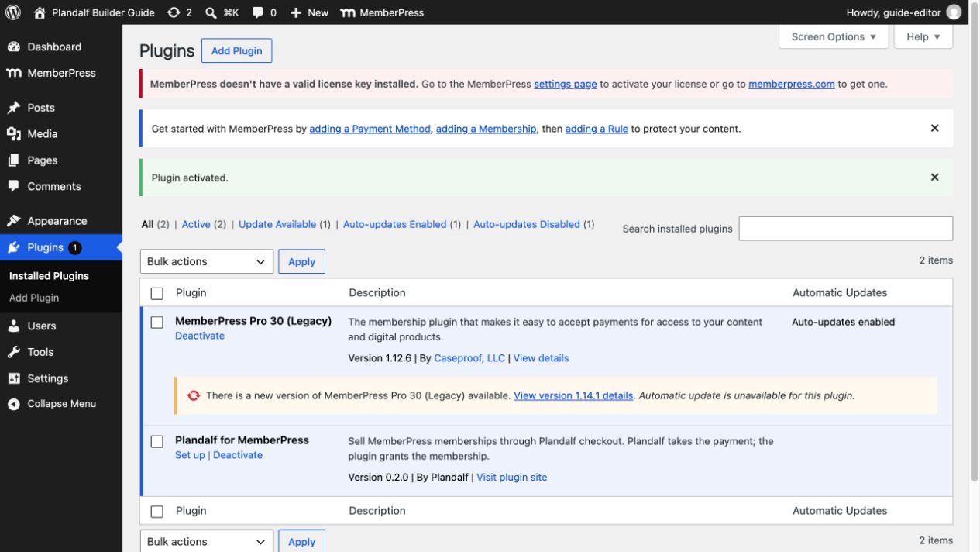The image size is (980, 552).
Task: Click the Tools wrench icon in sidebar
Action: click(14, 352)
